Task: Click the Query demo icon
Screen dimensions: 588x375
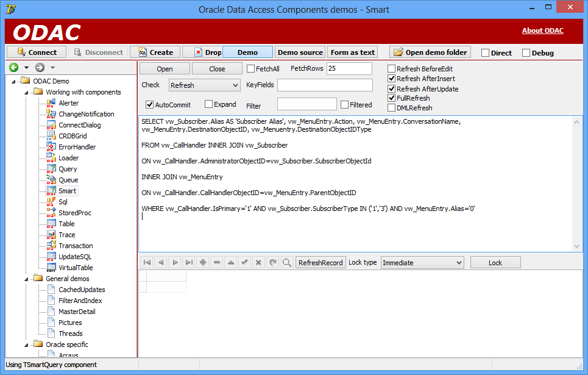Action: pos(51,168)
